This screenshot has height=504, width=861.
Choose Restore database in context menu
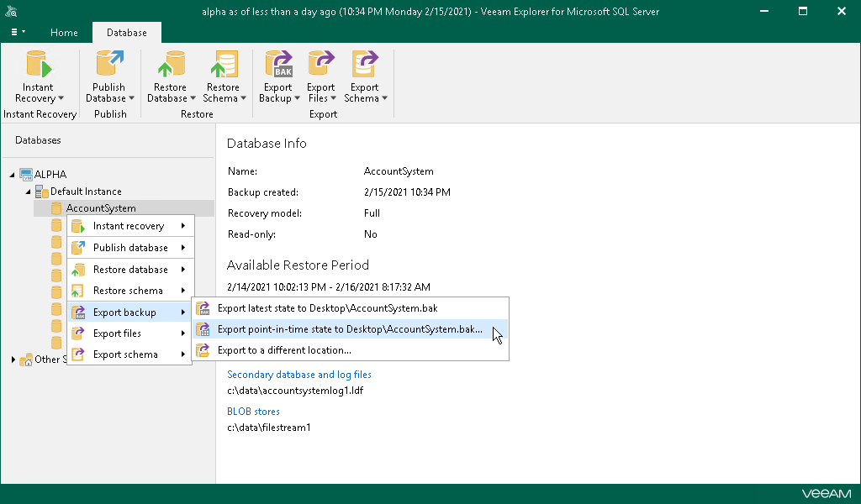point(129,270)
